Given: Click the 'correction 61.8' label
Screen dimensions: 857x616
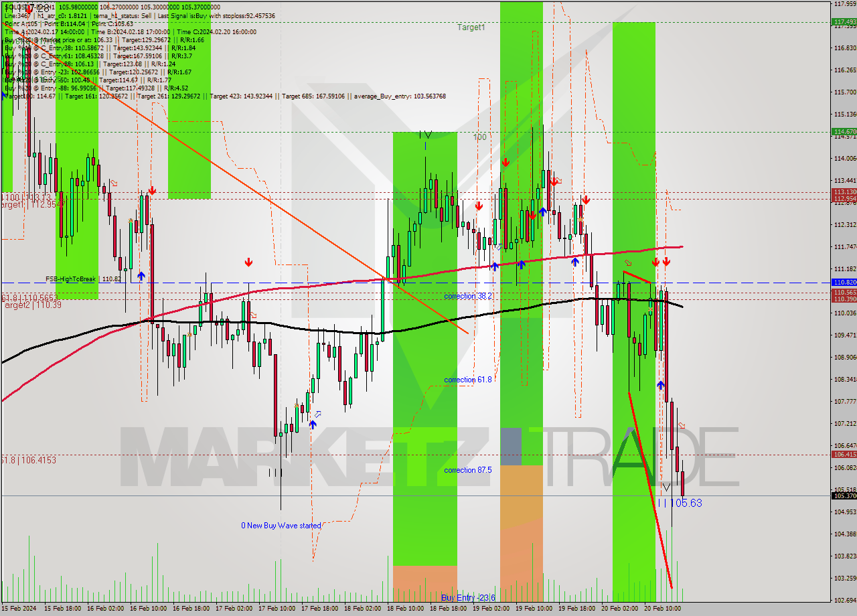Looking at the screenshot, I should click(x=468, y=380).
